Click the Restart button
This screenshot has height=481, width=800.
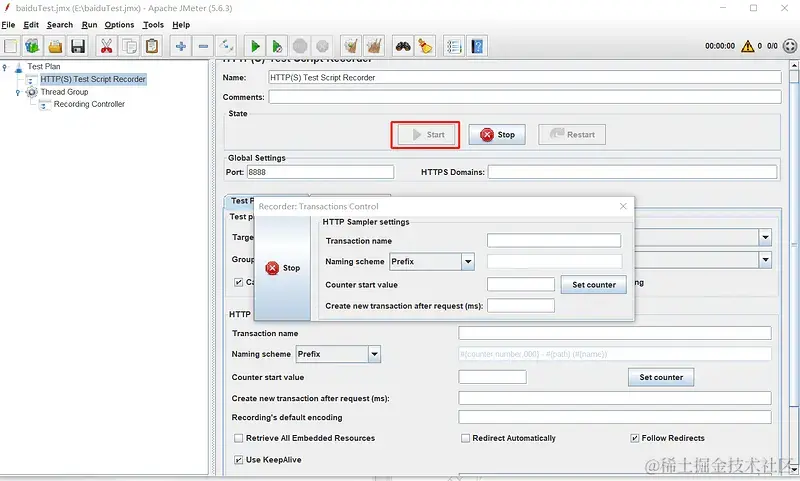tap(572, 135)
